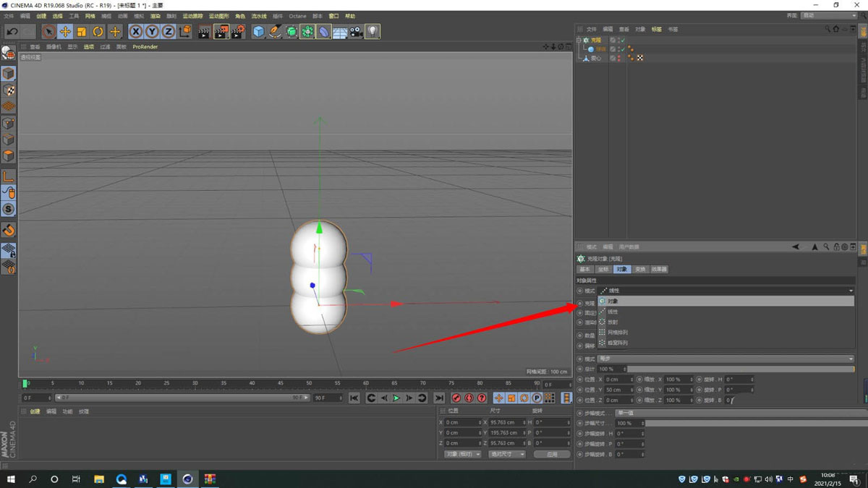Screen dimensions: 868x488
Task: Toggle the X axis lock
Action: pyautogui.click(x=136, y=32)
